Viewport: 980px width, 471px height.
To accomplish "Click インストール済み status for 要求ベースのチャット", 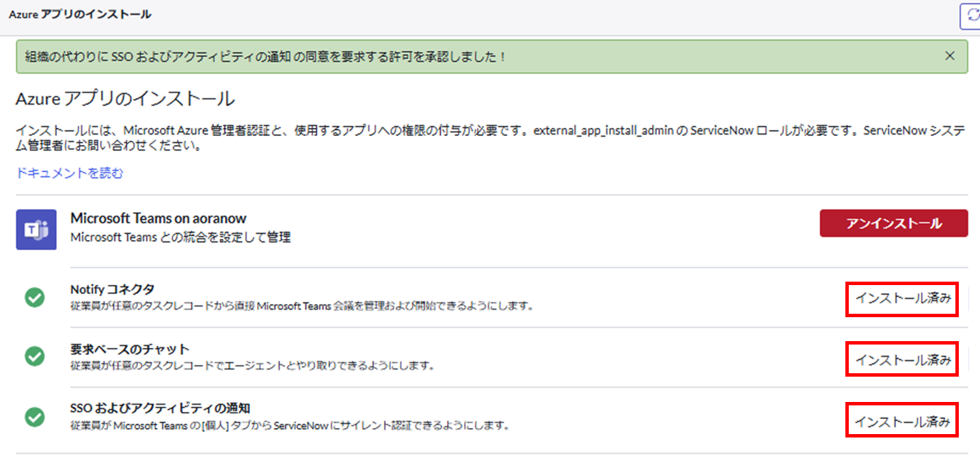I will pos(903,360).
